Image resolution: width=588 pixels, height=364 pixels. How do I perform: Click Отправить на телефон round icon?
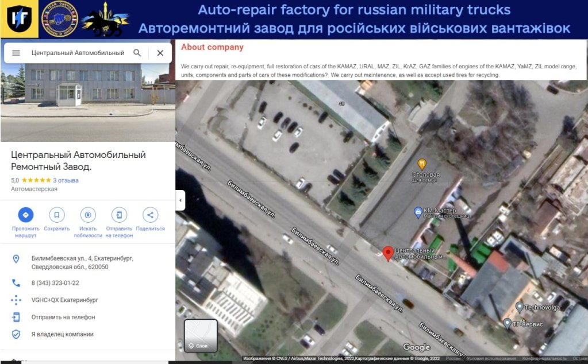119,215
